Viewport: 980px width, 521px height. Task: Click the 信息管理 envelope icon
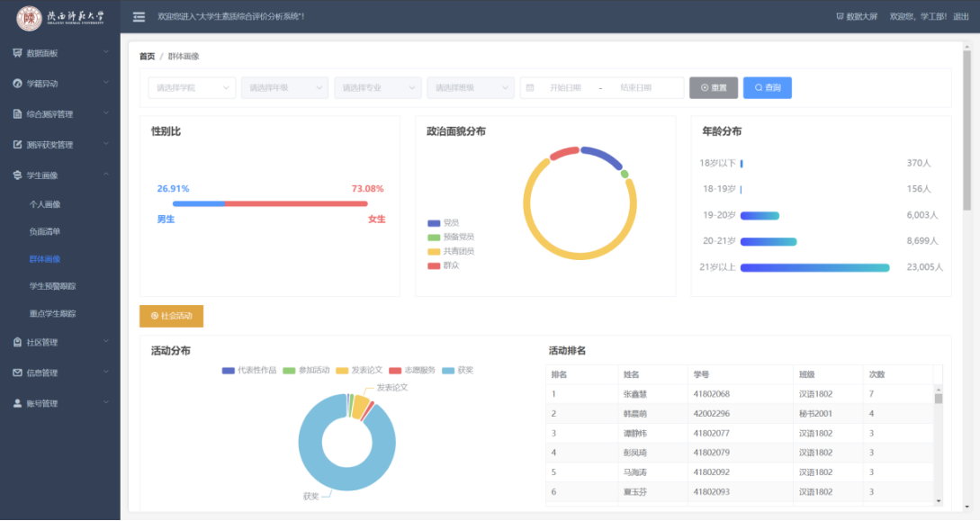pyautogui.click(x=17, y=373)
